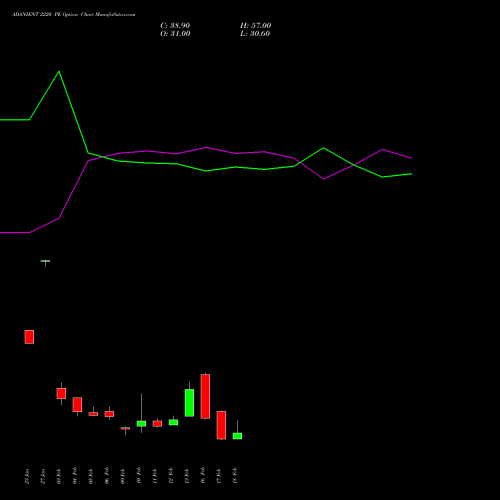Select the 17 Feb date label
Screen dimensions: 500x500
point(219,475)
